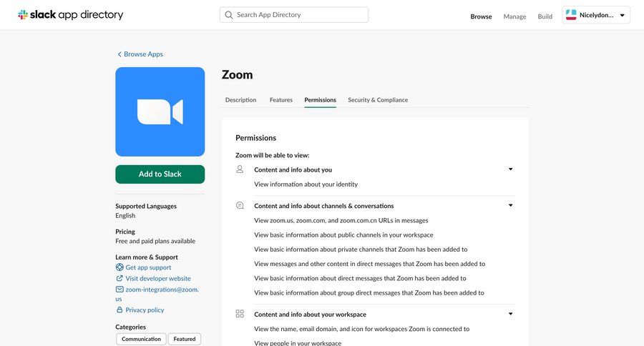Switch to the Description tab
Screen dimensions: 644x346
pos(240,100)
